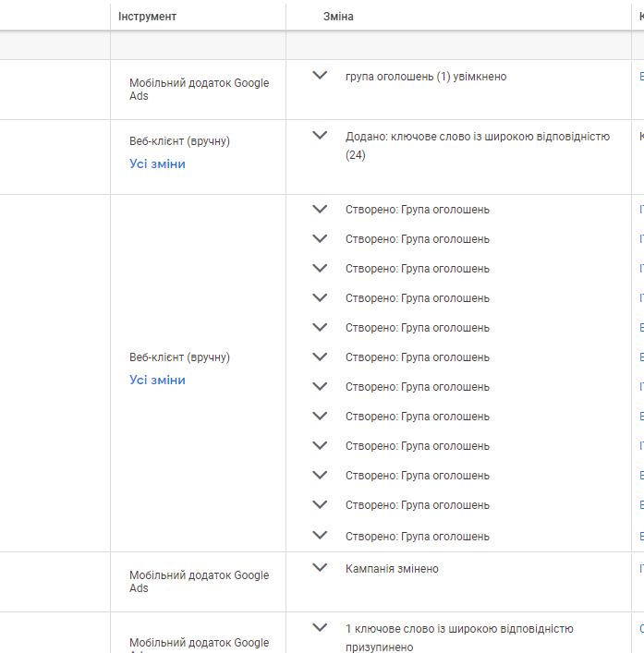This screenshot has width=644, height=653.
Task: Expand the second 'Створено: Група оголошень' chevron
Action: pos(320,238)
